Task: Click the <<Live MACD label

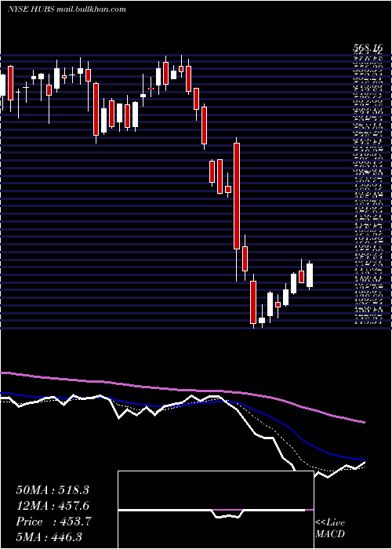Action: pyautogui.click(x=330, y=529)
